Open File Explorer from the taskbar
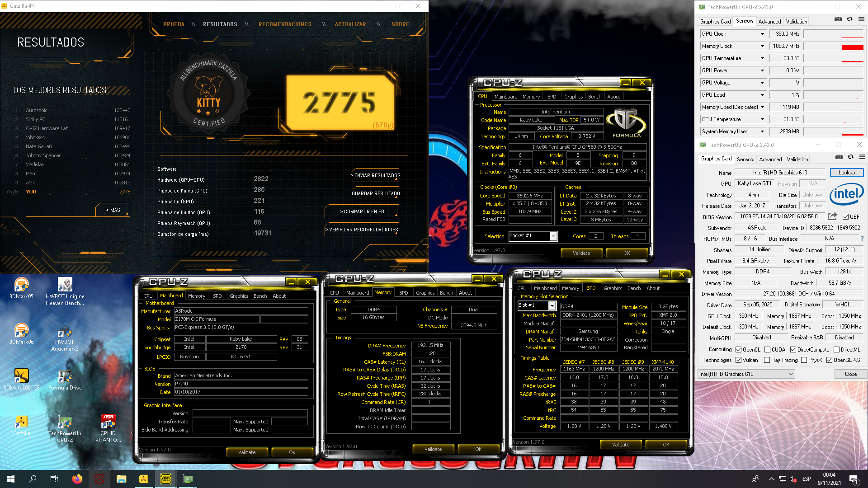868x488 pixels. (121, 479)
